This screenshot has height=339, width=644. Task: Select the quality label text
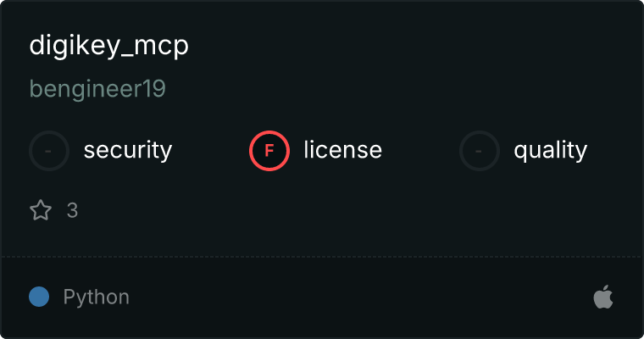[551, 150]
